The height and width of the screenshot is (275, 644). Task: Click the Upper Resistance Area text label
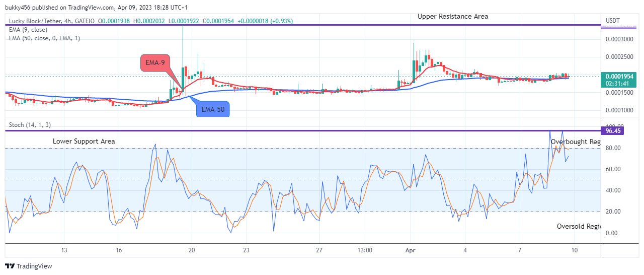[453, 16]
